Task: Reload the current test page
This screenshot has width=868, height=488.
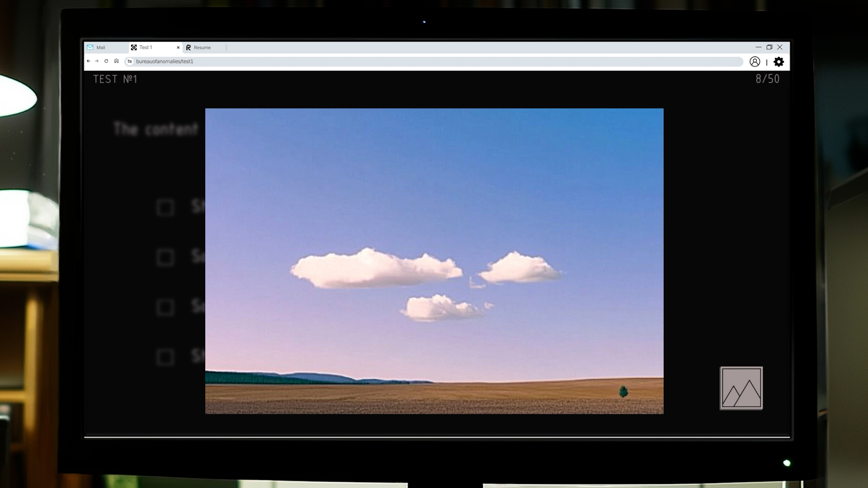Action: [x=106, y=61]
